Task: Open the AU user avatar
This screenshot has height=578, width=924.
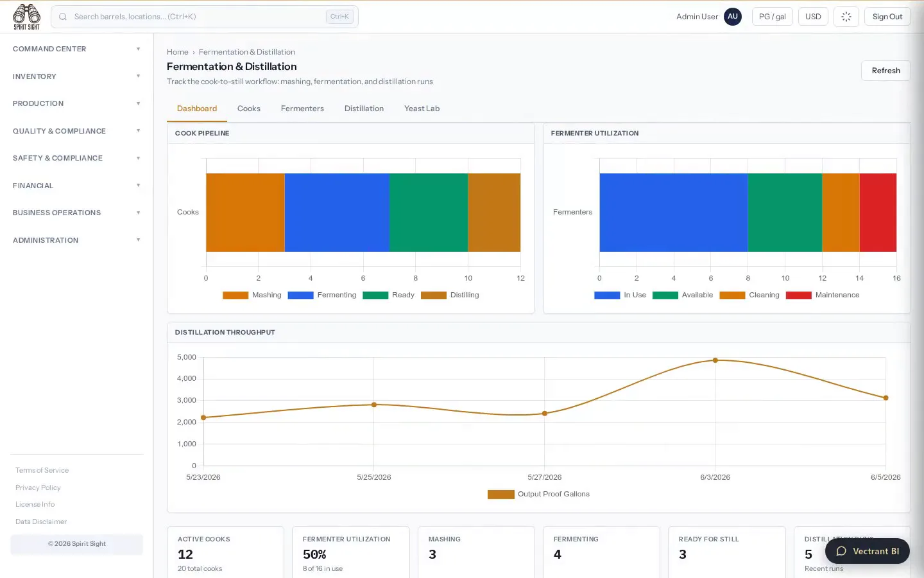Action: click(733, 17)
